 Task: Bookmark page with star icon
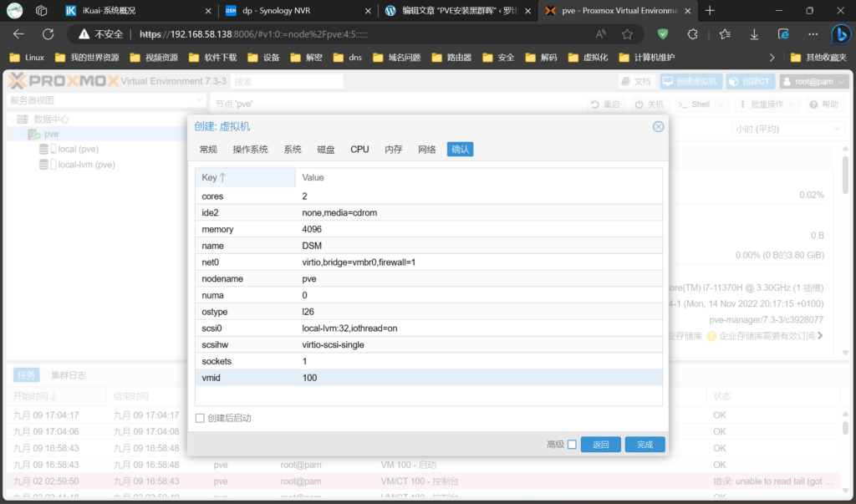[x=627, y=34]
